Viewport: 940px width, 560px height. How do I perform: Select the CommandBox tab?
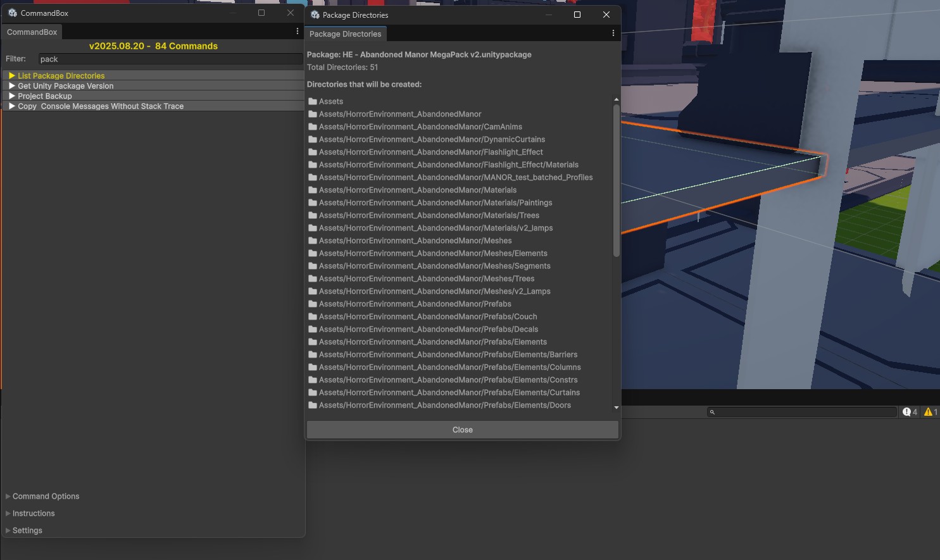(32, 32)
